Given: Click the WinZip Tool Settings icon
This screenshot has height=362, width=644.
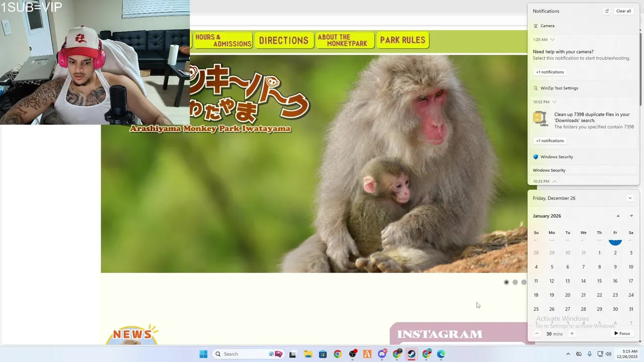Looking at the screenshot, I should click(535, 88).
